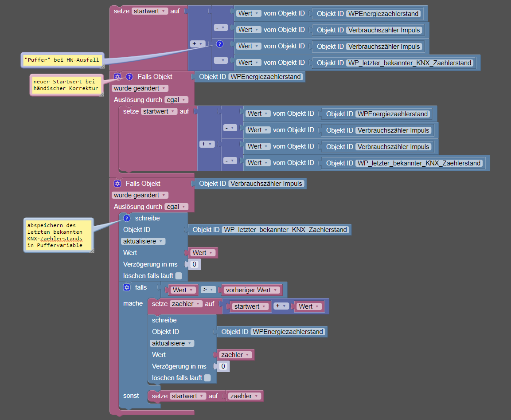Toggle 'löschen falls läuft' for the zaehler write block
511x420 pixels.
(207, 377)
